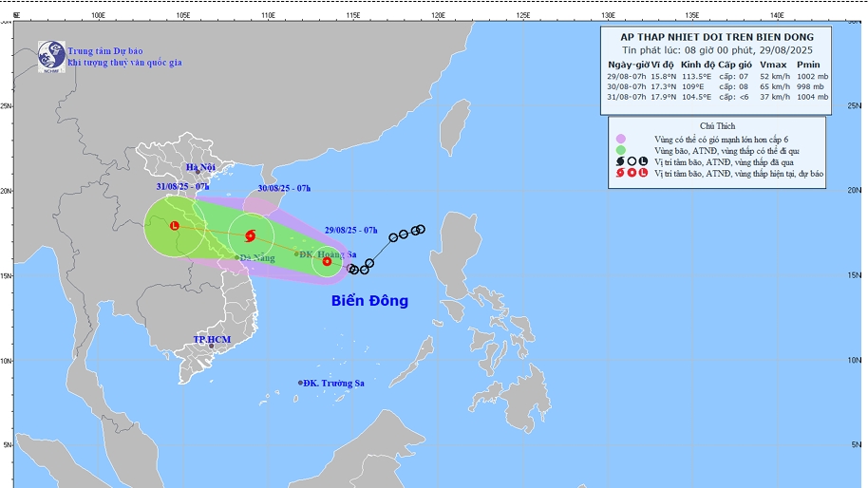
Task: Click the ĐK. Trường Sa island marker
Action: 300,383
